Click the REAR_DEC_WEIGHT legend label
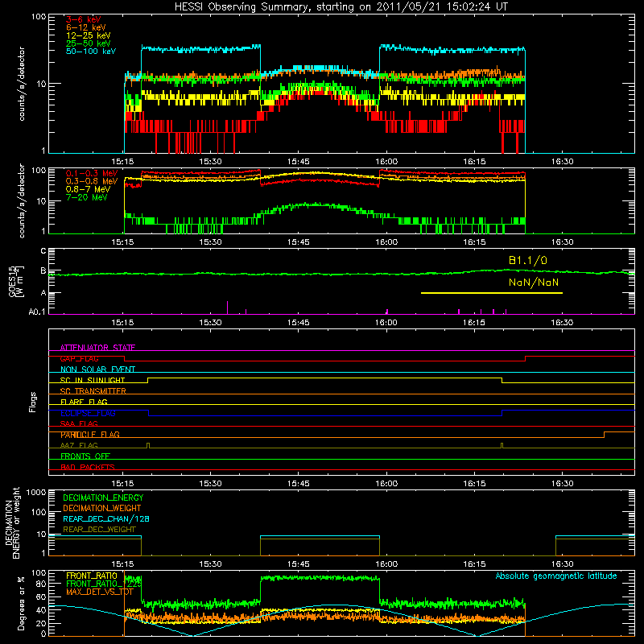644x644 pixels. click(x=99, y=530)
